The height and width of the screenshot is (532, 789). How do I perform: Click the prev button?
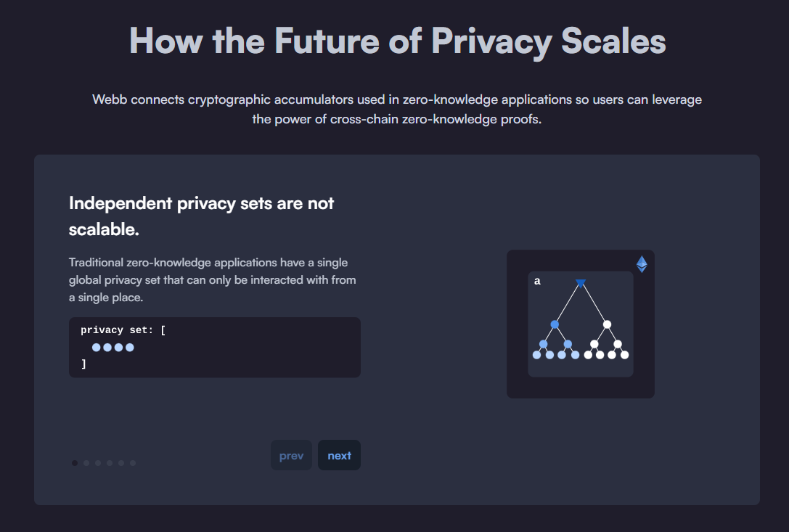[x=291, y=456]
